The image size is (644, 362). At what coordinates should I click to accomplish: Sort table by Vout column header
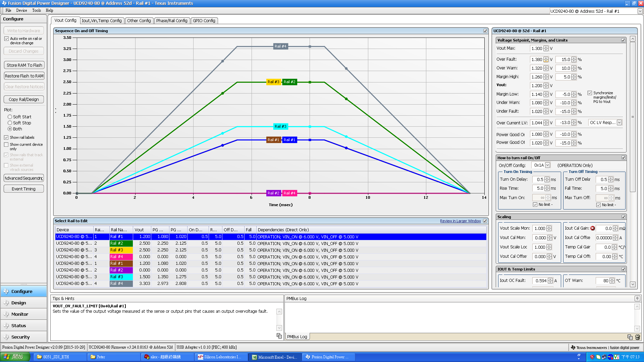coord(142,230)
